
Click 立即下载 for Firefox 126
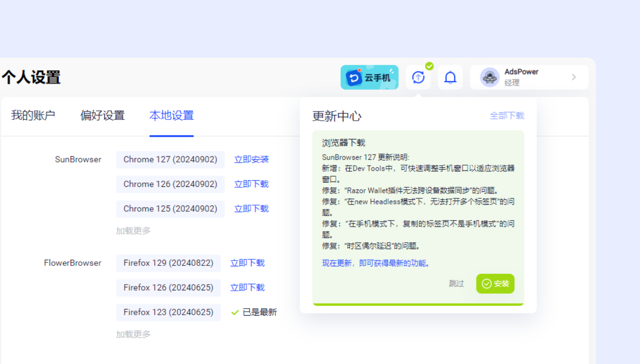[248, 288]
